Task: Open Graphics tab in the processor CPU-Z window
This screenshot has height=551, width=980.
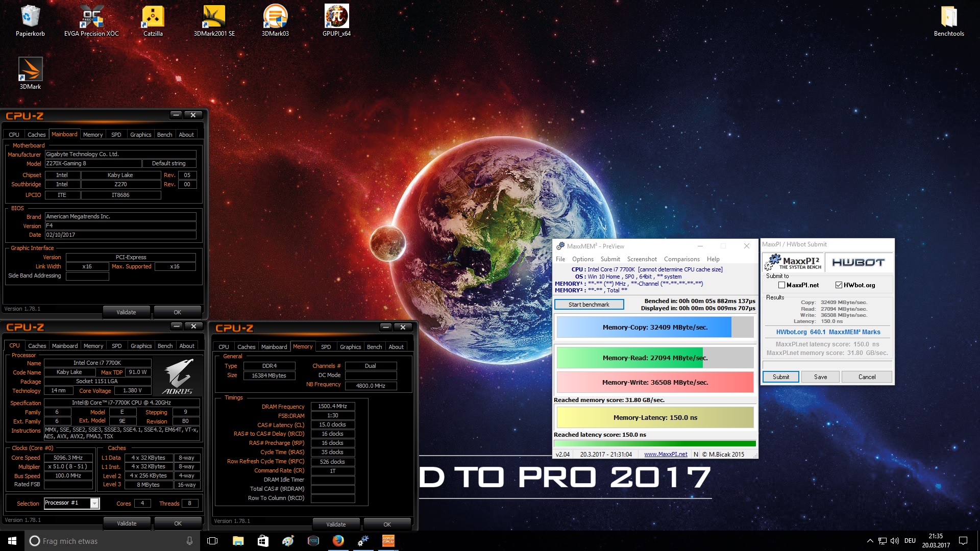Action: point(141,346)
